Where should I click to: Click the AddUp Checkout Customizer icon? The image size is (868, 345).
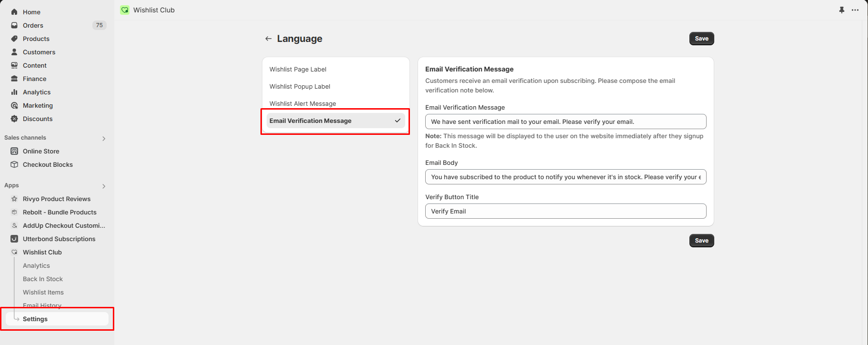[14, 225]
